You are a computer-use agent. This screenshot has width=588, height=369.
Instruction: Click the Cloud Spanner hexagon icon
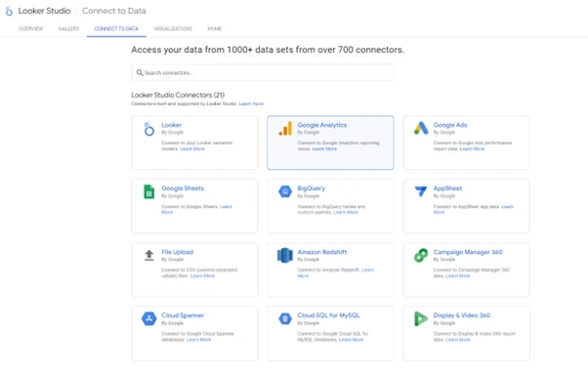click(148, 319)
